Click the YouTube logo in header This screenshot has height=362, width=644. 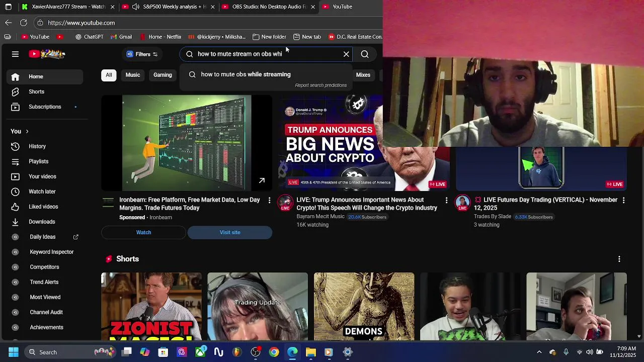pyautogui.click(x=47, y=54)
